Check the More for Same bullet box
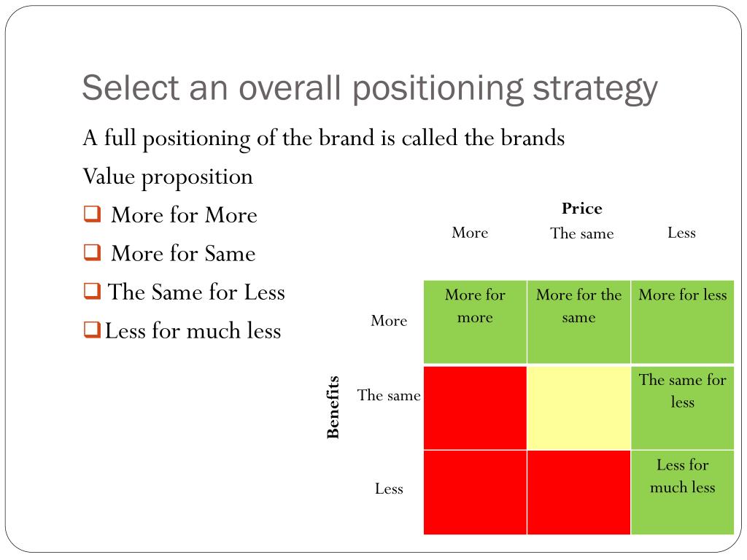747x560 pixels. [92, 252]
